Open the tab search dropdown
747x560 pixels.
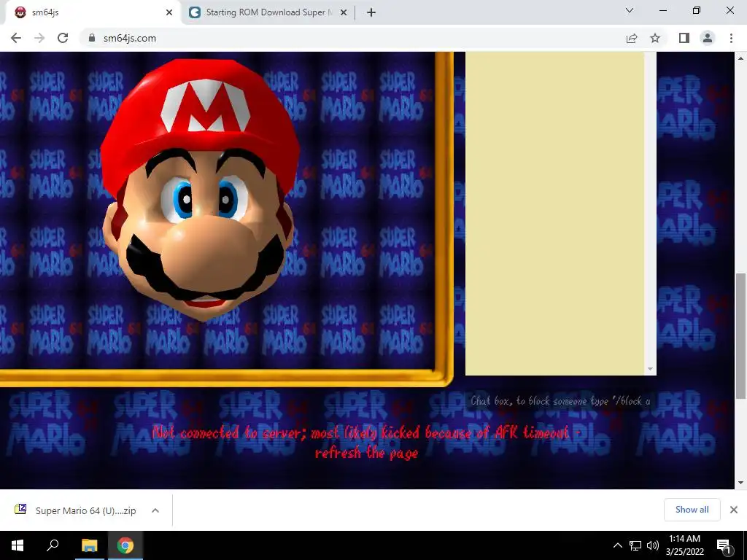point(630,10)
